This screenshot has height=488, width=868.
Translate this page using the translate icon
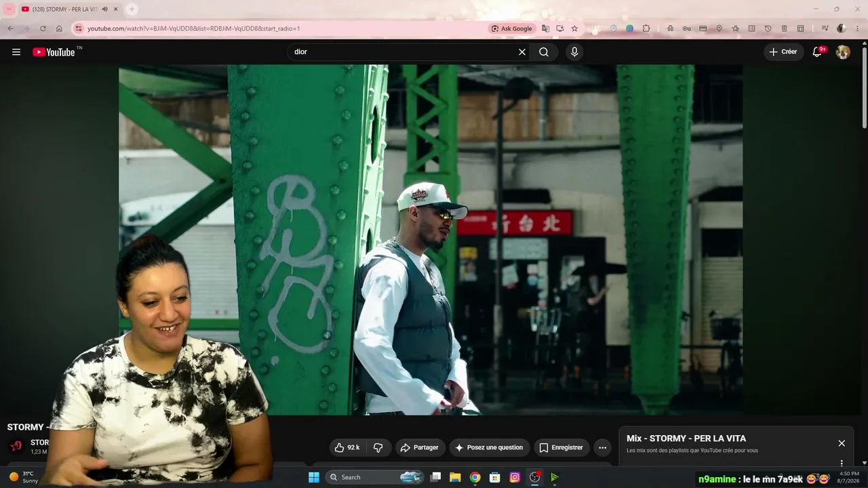pyautogui.click(x=545, y=28)
